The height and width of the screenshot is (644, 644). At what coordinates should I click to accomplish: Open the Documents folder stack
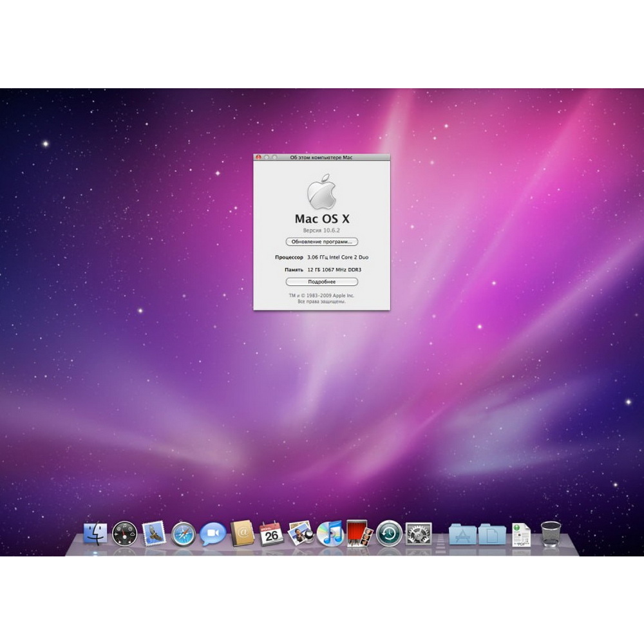[x=492, y=534]
